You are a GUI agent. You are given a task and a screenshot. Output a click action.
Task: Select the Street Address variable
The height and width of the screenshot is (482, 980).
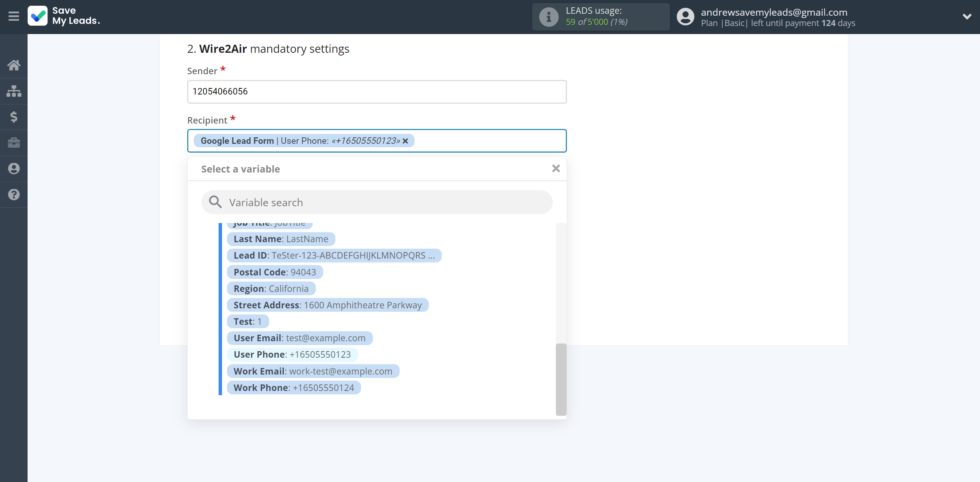[x=328, y=305]
